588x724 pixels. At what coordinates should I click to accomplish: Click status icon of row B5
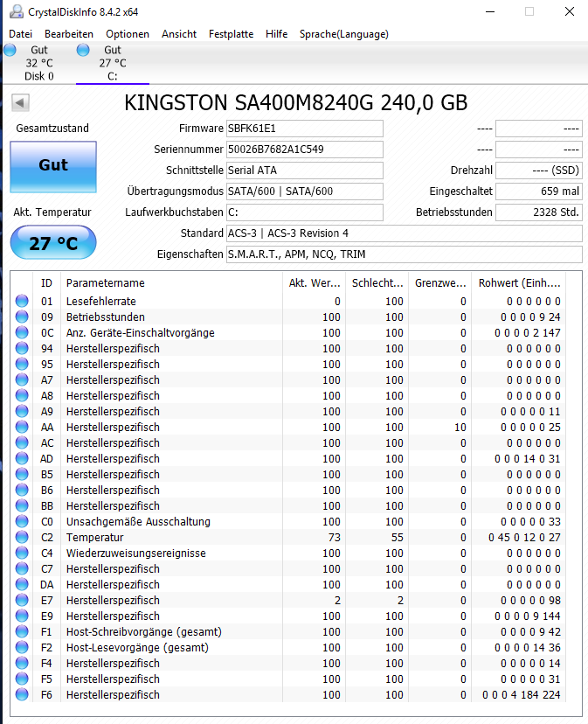click(22, 474)
